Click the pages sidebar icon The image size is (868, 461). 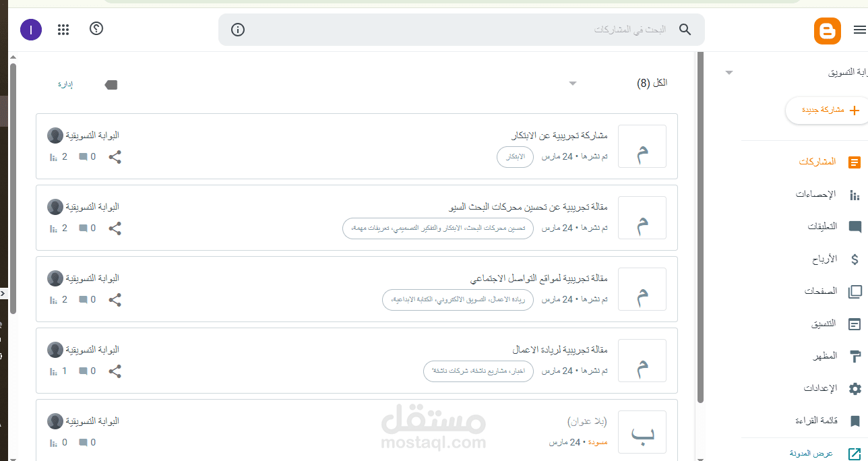(855, 292)
